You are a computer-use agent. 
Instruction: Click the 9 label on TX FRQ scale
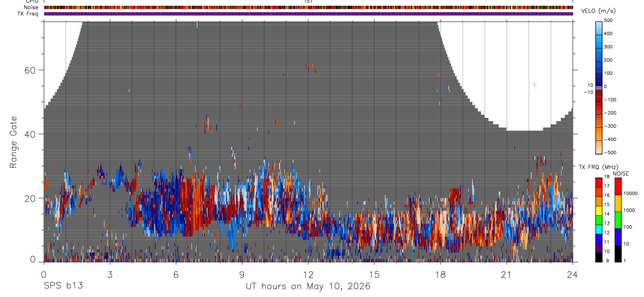pyautogui.click(x=608, y=260)
